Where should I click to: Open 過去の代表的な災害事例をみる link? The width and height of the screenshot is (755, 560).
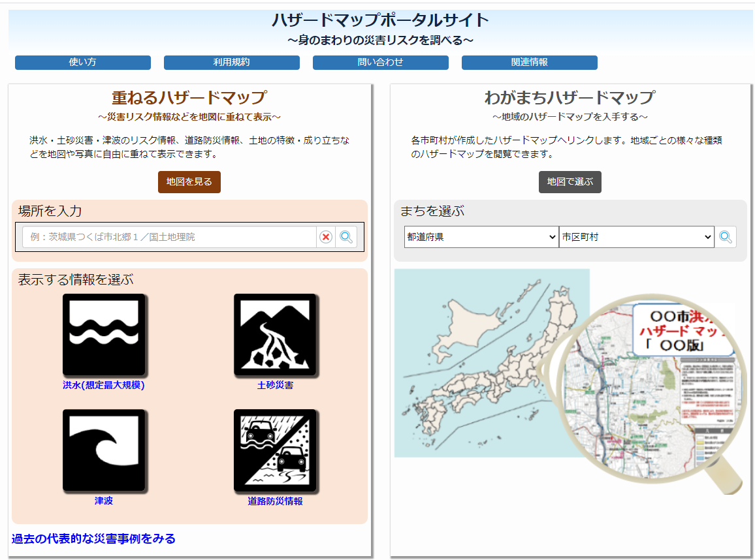[x=93, y=538]
